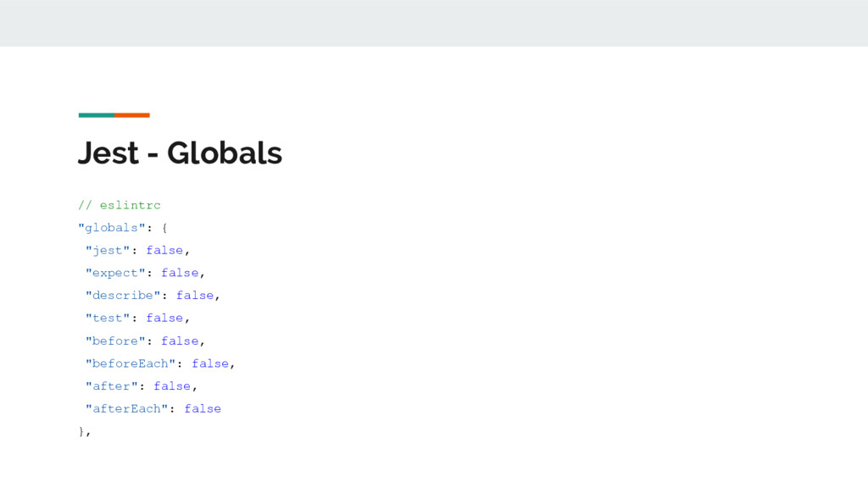This screenshot has width=868, height=488.
Task: Click the "jest" key in the code
Action: click(x=108, y=251)
